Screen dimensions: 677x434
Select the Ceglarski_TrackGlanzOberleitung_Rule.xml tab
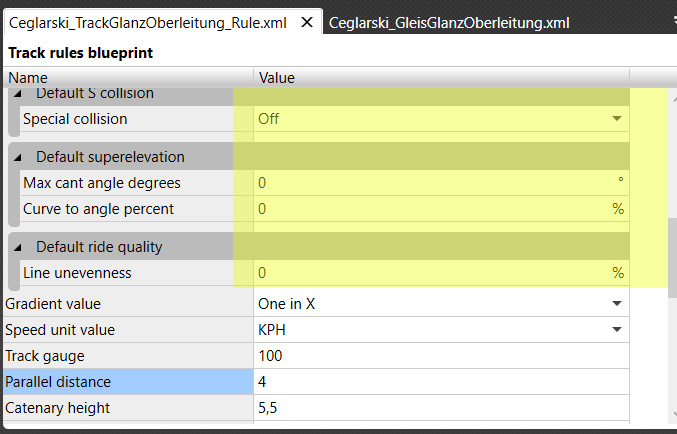coord(150,22)
